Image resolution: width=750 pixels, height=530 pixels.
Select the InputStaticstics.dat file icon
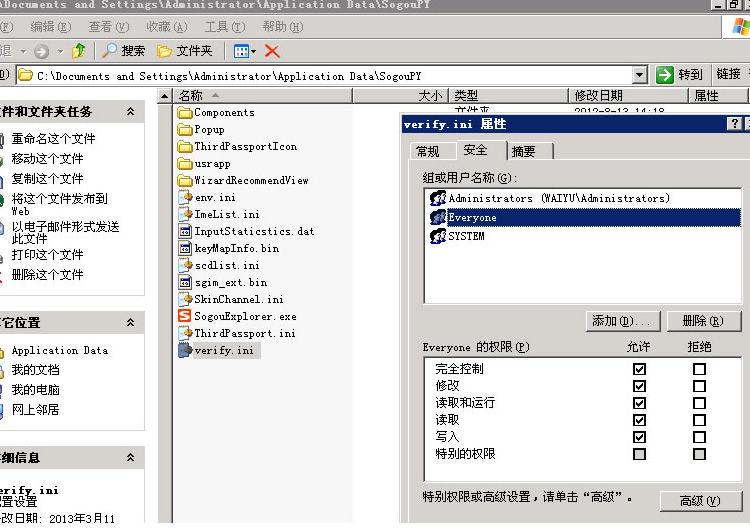[x=185, y=232]
